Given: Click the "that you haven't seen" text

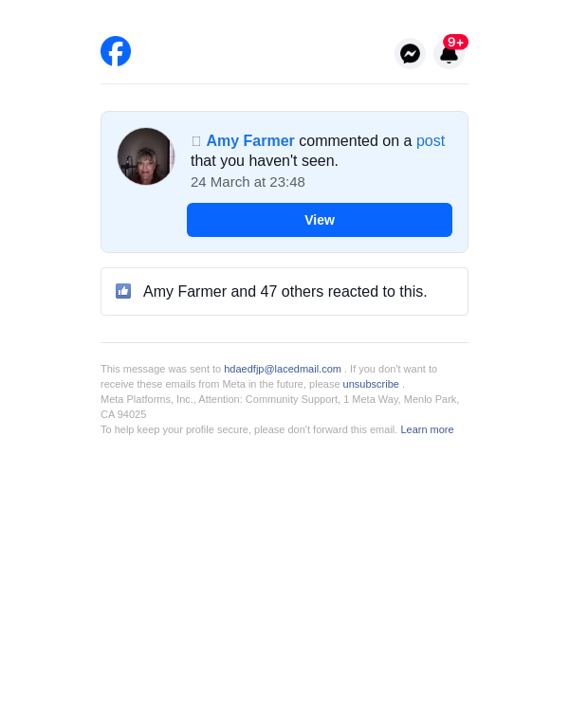Looking at the screenshot, I should click(265, 161).
